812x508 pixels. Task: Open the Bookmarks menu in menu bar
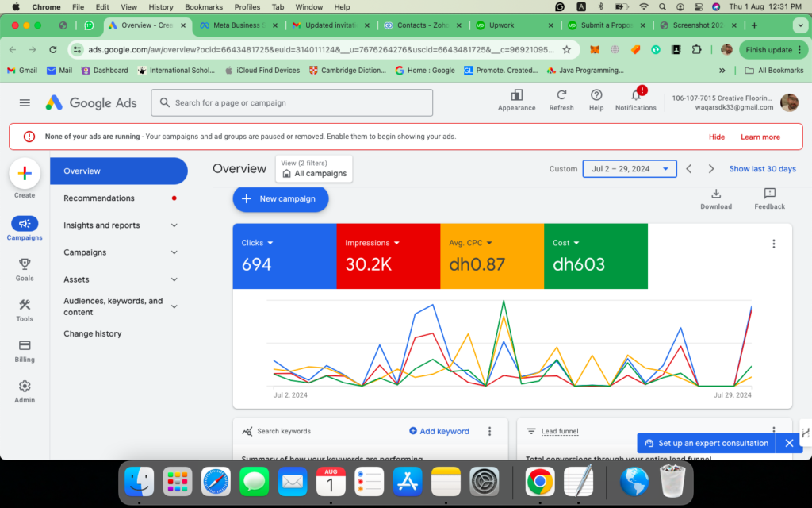tap(203, 6)
